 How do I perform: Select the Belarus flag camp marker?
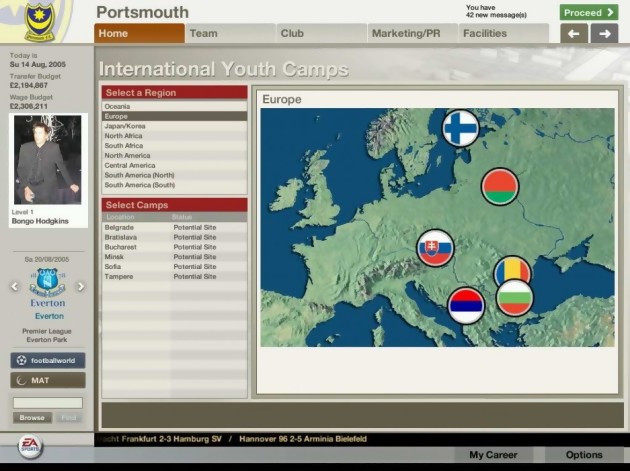500,187
